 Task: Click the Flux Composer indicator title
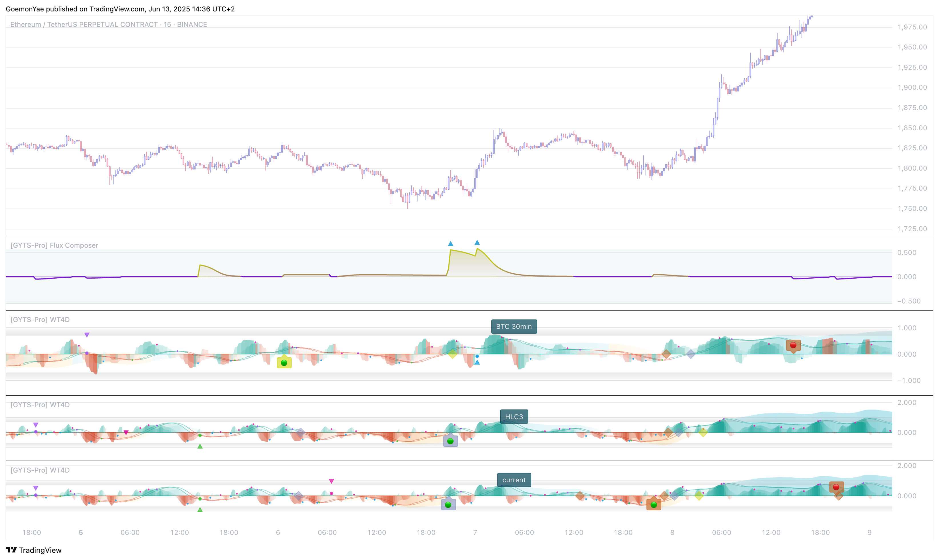(x=54, y=245)
